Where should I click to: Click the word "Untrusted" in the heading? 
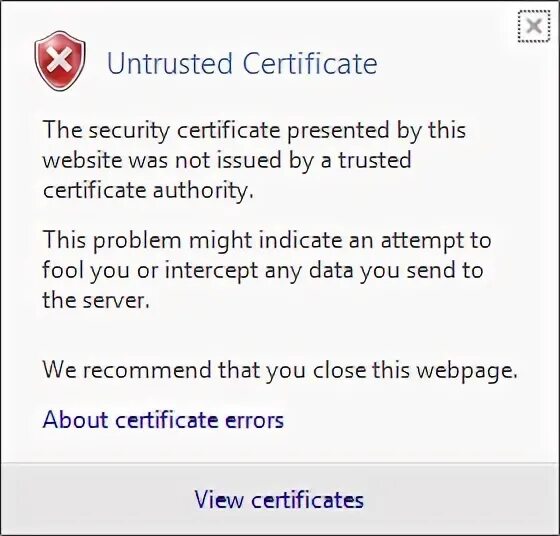[170, 63]
